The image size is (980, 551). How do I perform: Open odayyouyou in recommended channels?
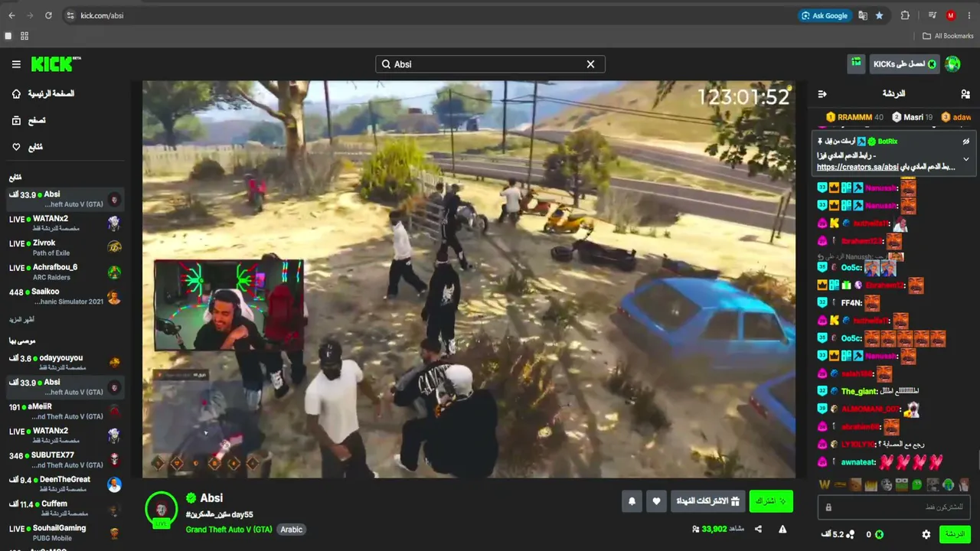(65, 363)
